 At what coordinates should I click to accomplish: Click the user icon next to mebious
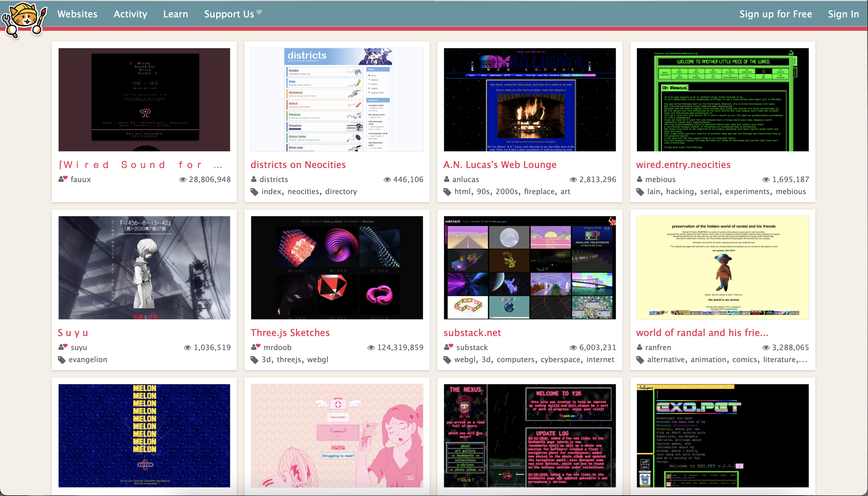point(640,179)
